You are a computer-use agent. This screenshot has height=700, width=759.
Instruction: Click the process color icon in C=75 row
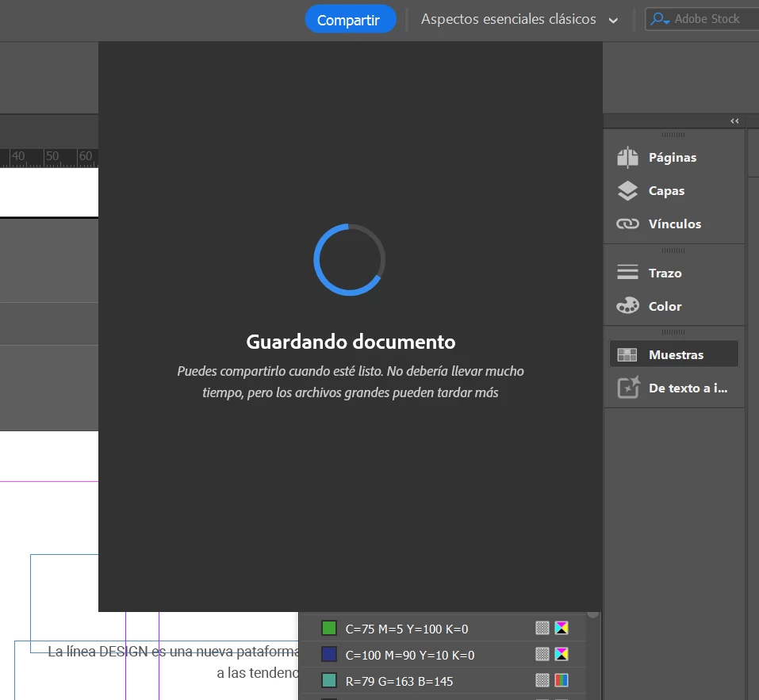click(x=542, y=628)
